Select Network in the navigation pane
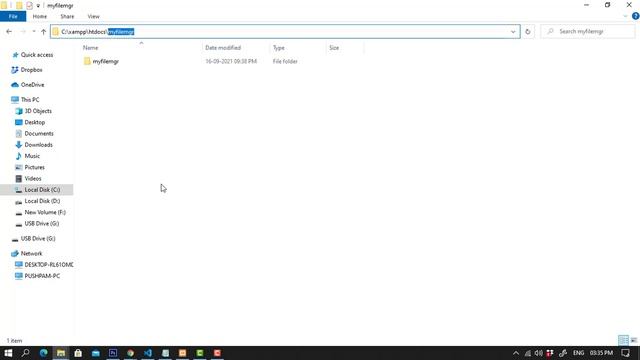The image size is (640, 360). 31,253
